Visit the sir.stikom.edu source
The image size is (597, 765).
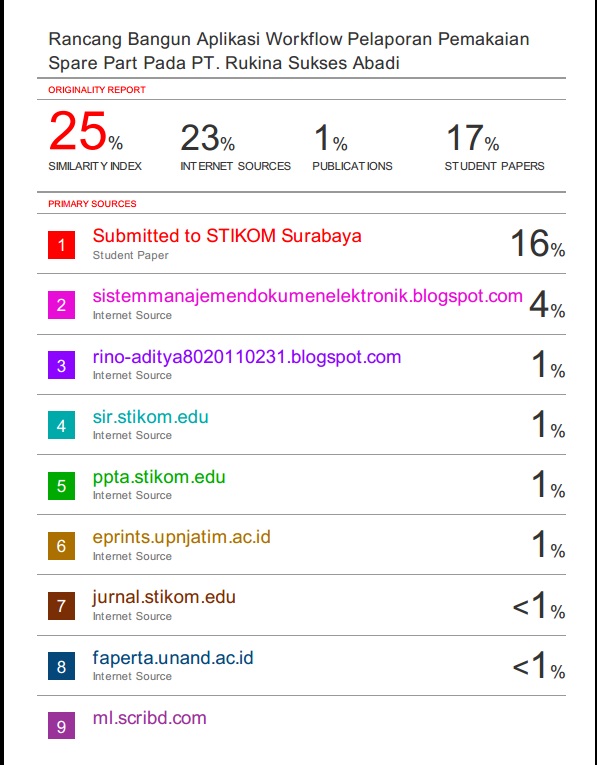pyautogui.click(x=151, y=417)
